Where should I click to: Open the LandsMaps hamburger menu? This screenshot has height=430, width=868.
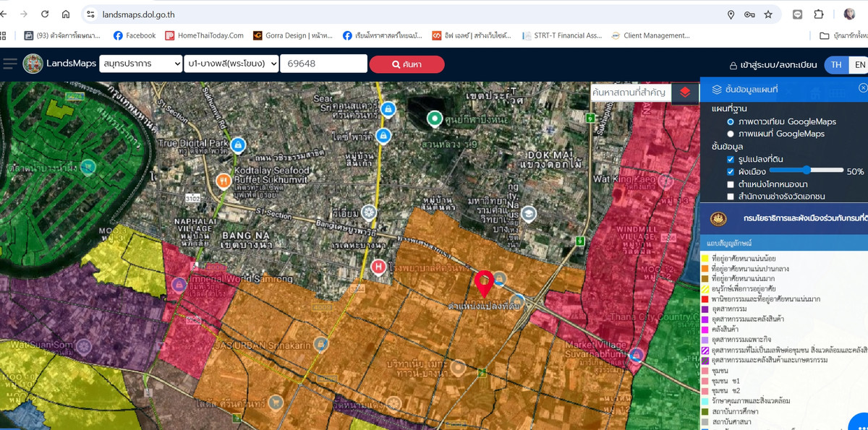click(9, 64)
